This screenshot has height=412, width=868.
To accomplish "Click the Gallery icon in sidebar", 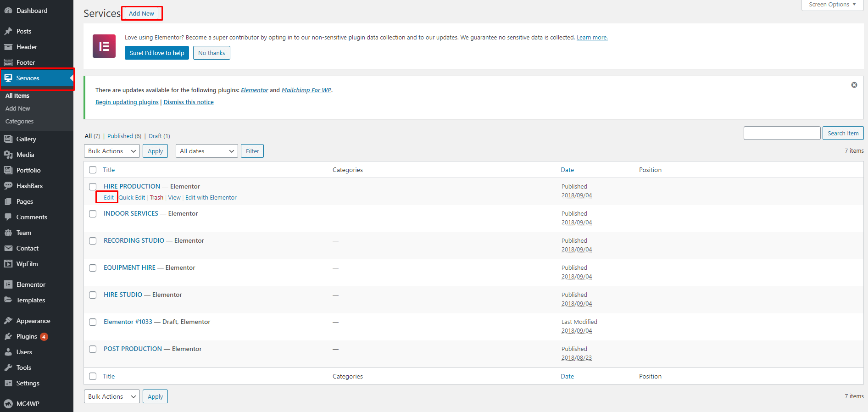I will (x=8, y=139).
